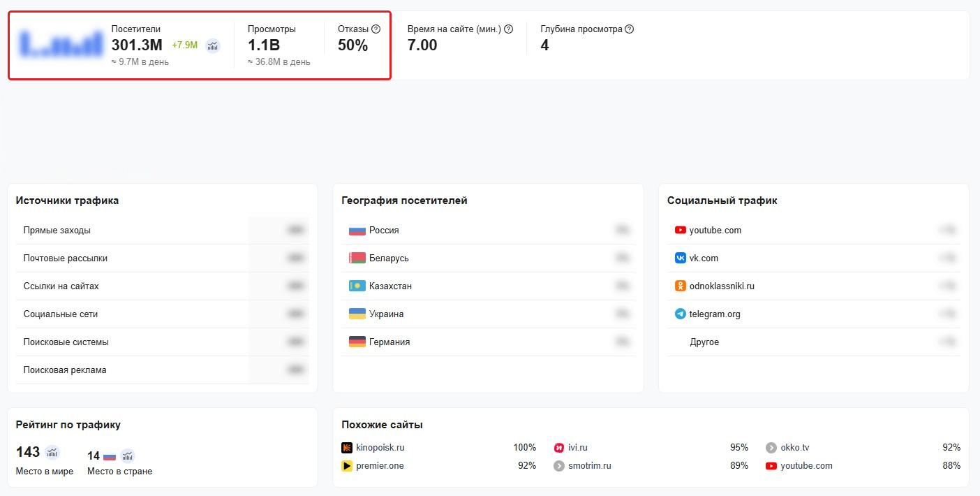
Task: Click the География посетителей heading
Action: tap(404, 200)
